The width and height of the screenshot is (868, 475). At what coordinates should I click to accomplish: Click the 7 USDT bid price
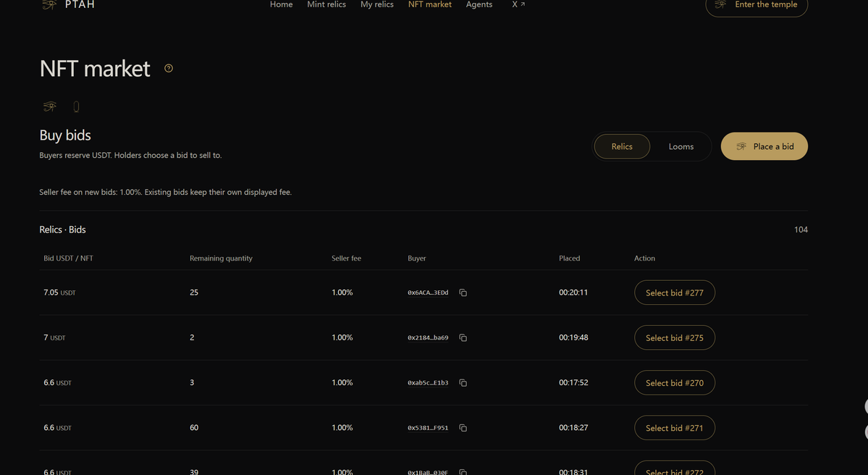click(x=54, y=337)
